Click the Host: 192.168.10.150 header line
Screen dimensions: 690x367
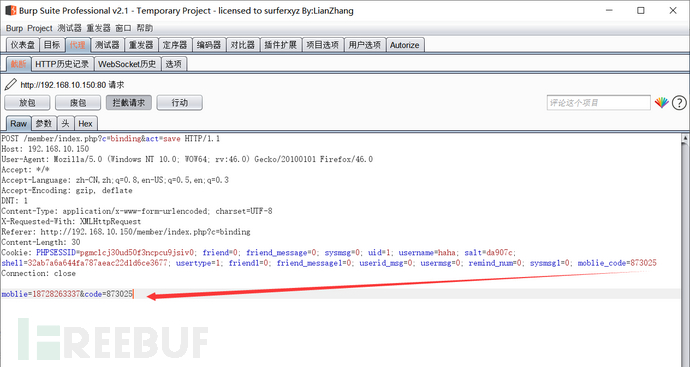coord(45,149)
